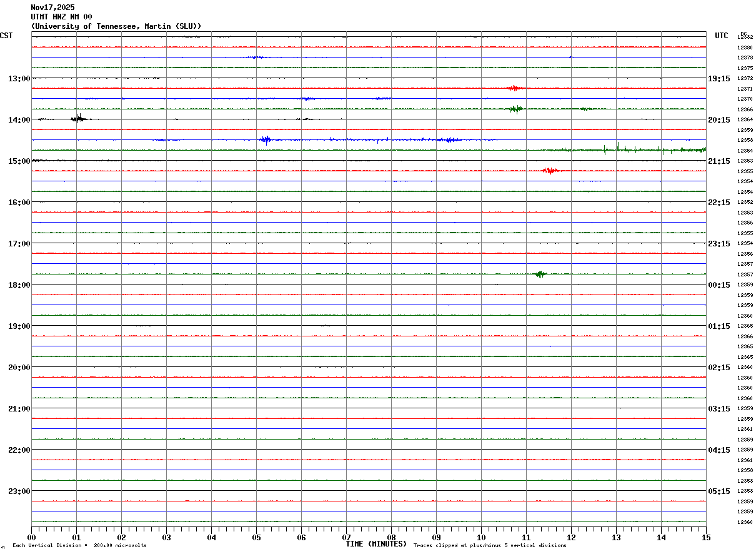Select the DC offset value 12375
This screenshot has width=756, height=554.
(745, 68)
